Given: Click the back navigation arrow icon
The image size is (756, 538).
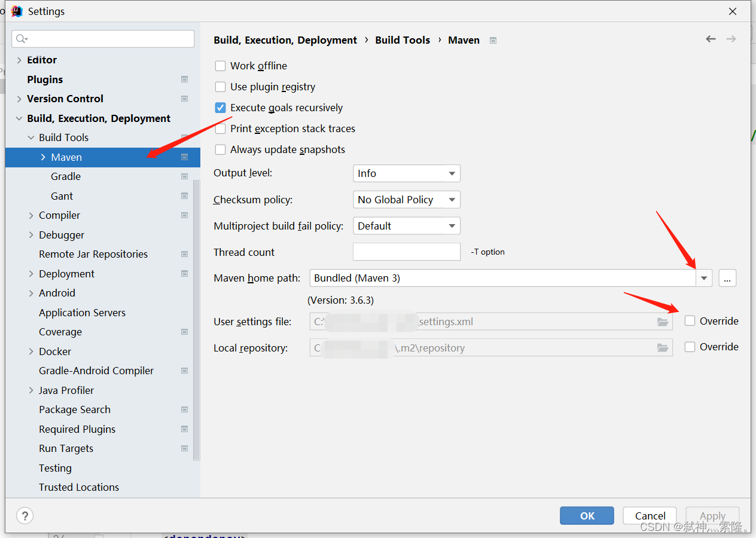Looking at the screenshot, I should (711, 39).
